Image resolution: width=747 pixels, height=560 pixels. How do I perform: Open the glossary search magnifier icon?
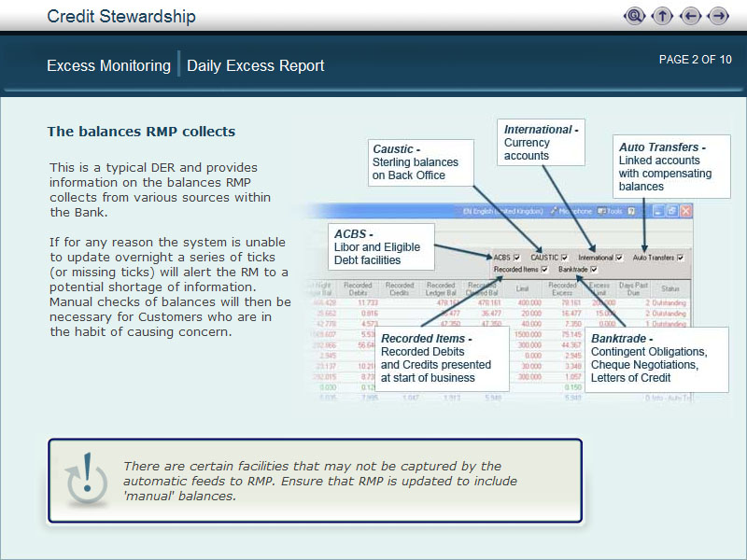click(x=634, y=16)
